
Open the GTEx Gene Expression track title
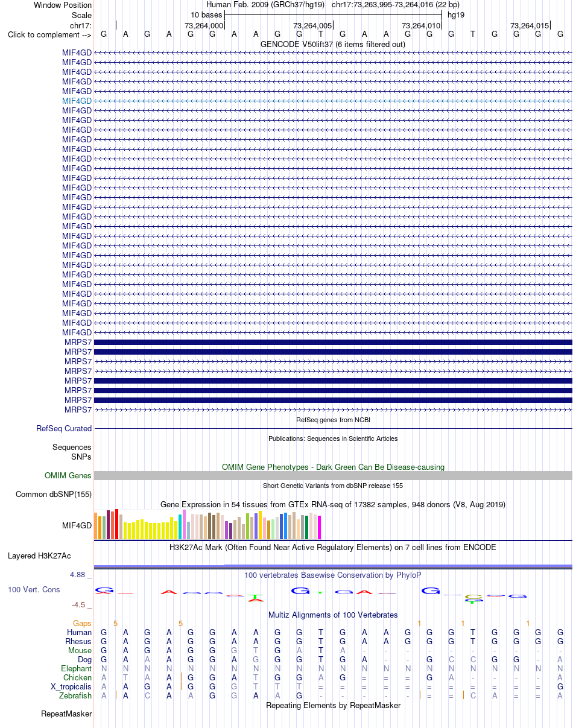coord(333,504)
